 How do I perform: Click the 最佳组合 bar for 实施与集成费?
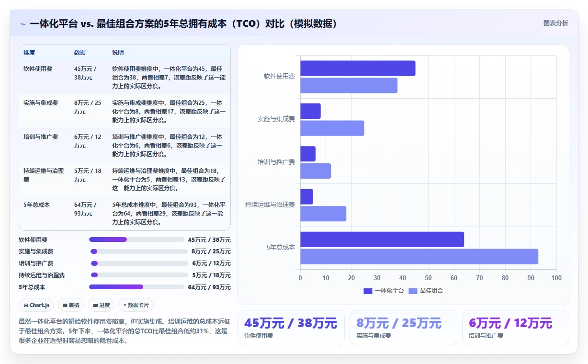click(x=332, y=128)
